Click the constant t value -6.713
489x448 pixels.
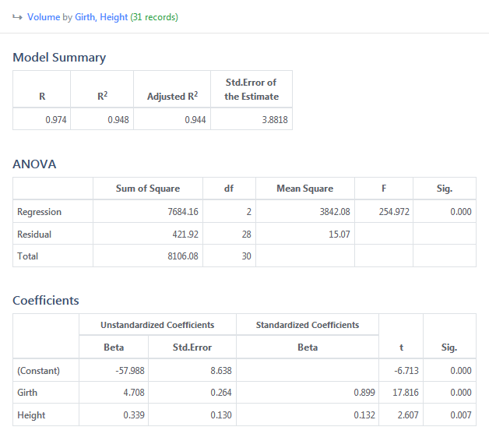[x=406, y=371]
